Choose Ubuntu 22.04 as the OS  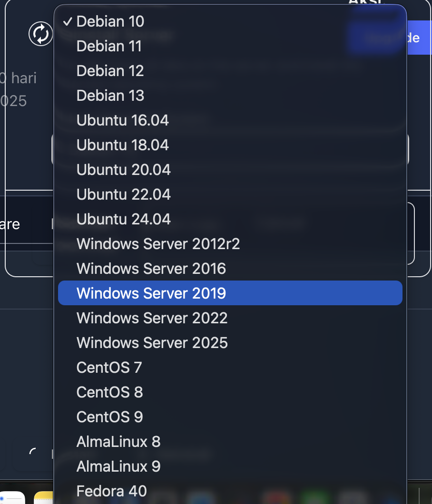coord(123,194)
